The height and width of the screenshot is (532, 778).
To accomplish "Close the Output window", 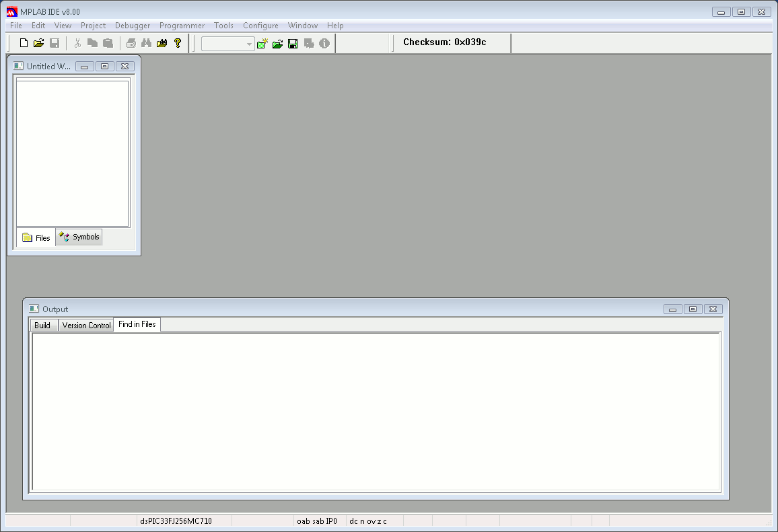I will 713,309.
